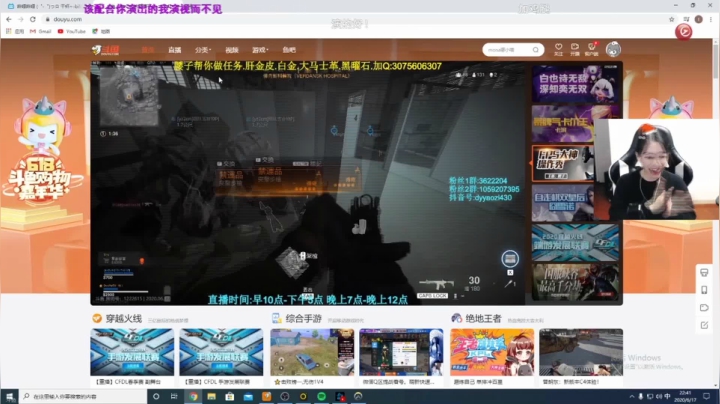The image size is (720, 404).
Task: Click the round danmaku button in video player
Action: [510, 259]
